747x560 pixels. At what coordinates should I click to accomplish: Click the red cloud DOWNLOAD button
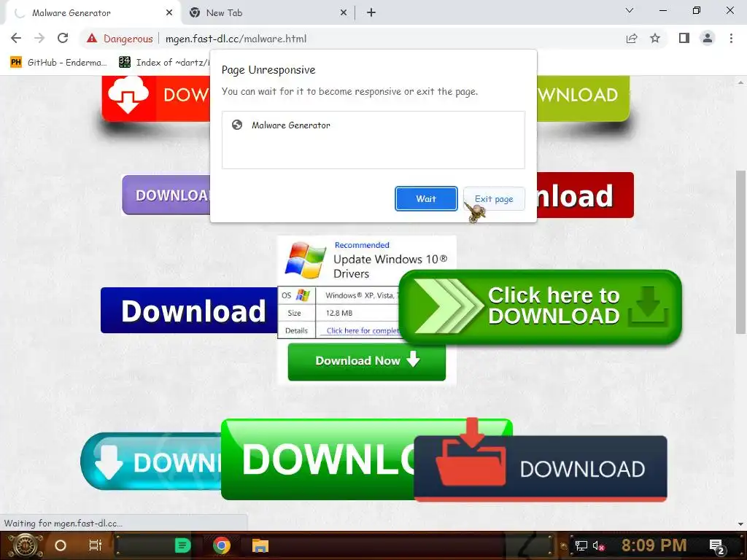pos(156,98)
